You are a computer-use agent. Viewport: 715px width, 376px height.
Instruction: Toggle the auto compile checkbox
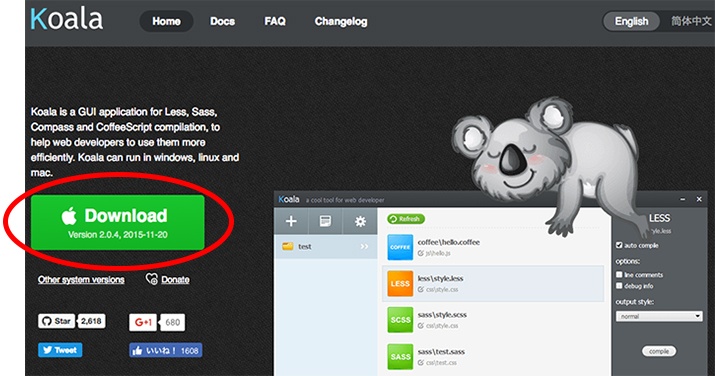click(619, 245)
